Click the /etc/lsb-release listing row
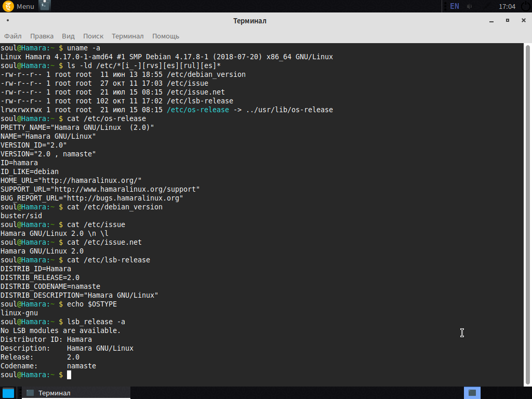The height and width of the screenshot is (399, 532). 117,101
